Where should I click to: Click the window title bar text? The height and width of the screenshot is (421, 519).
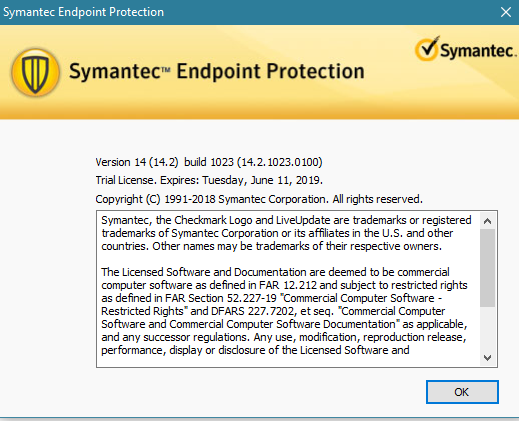coord(84,12)
